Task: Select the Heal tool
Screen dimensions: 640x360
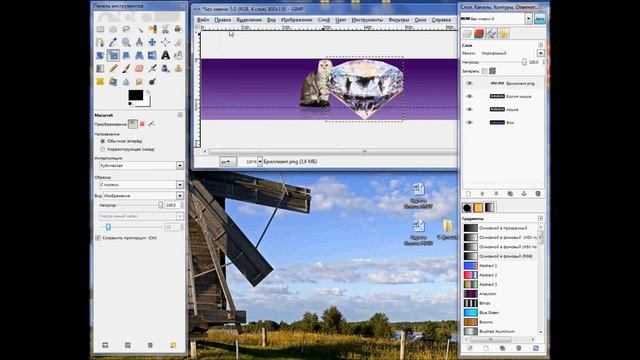Action: coord(100,82)
